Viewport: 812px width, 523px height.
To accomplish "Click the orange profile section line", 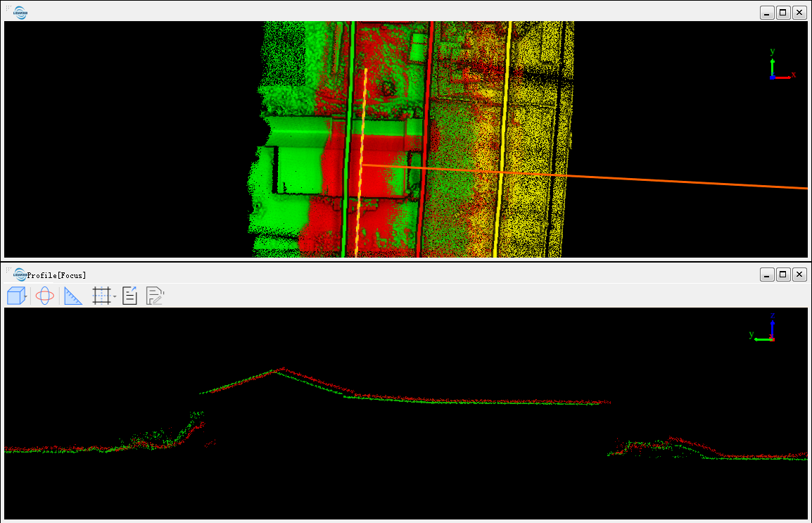I will pyautogui.click(x=598, y=177).
